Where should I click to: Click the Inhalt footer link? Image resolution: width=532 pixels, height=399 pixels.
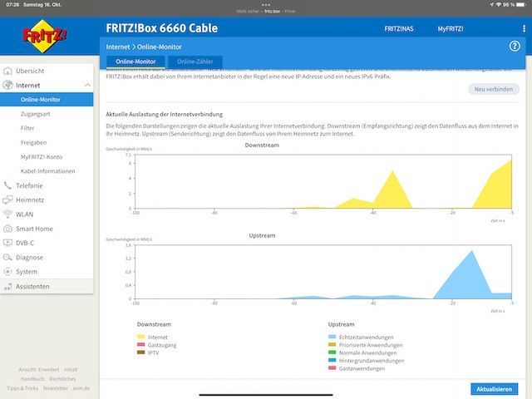[x=71, y=369]
